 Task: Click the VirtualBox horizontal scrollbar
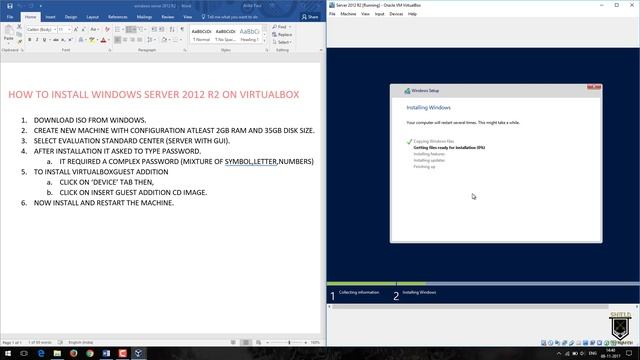pos(470,307)
